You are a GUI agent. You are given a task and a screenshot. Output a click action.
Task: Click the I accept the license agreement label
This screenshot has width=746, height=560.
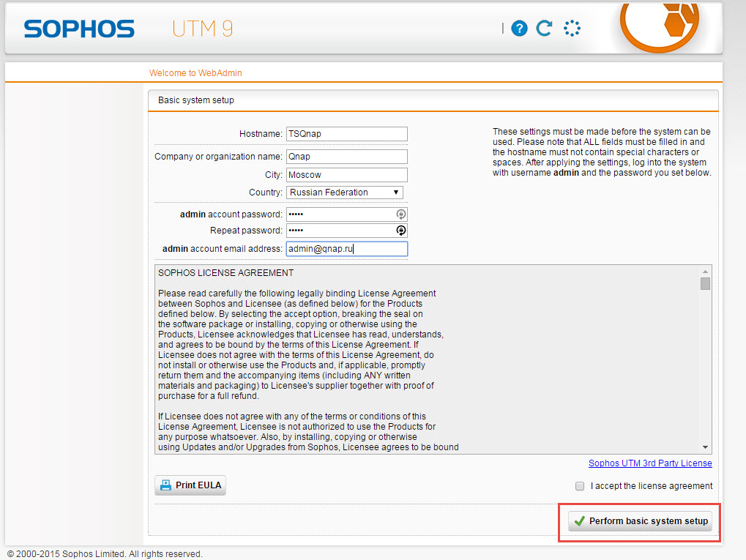[652, 486]
